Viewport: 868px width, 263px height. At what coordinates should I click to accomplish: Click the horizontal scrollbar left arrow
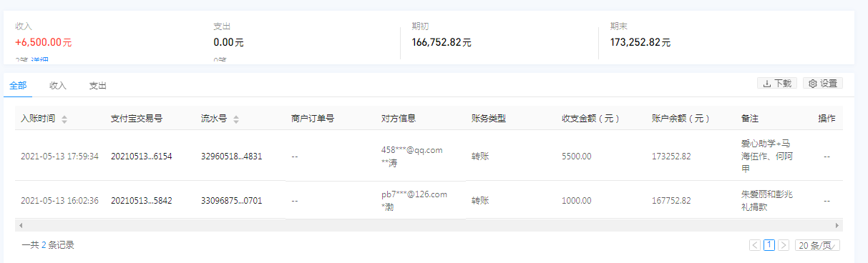[x=19, y=225]
